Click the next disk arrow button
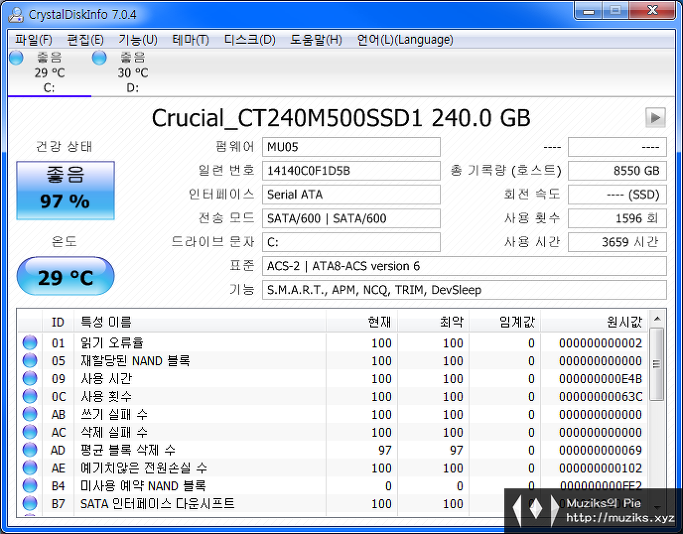The image size is (683, 534). (655, 117)
